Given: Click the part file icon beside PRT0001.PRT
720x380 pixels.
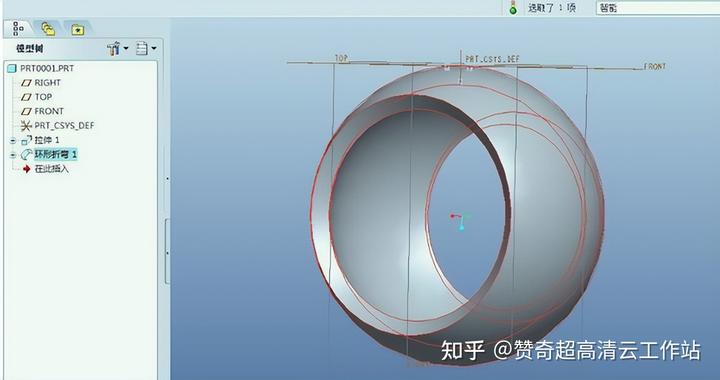Looking at the screenshot, I should [11, 68].
